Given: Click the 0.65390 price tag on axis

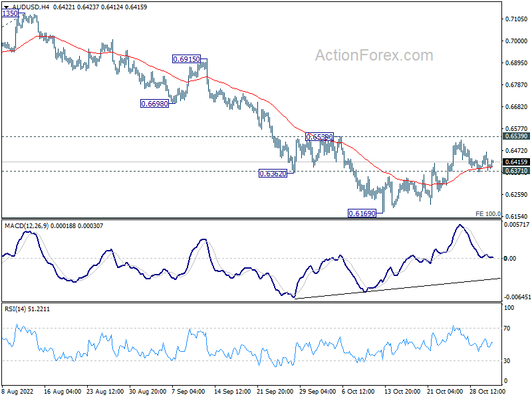Looking at the screenshot, I should (x=516, y=136).
